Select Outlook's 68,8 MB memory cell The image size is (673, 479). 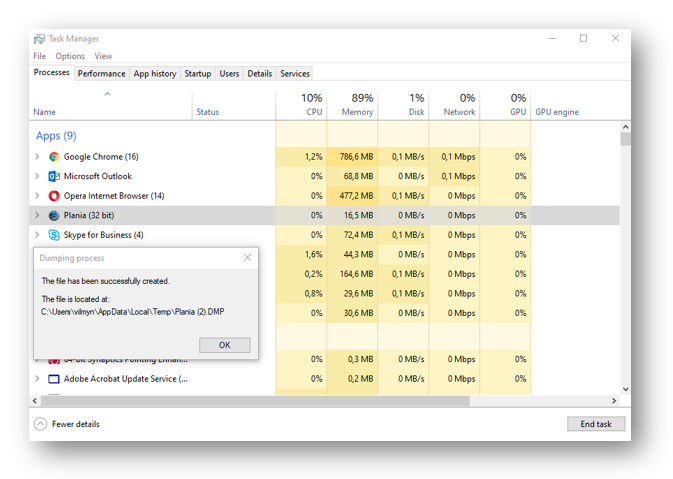pos(352,176)
